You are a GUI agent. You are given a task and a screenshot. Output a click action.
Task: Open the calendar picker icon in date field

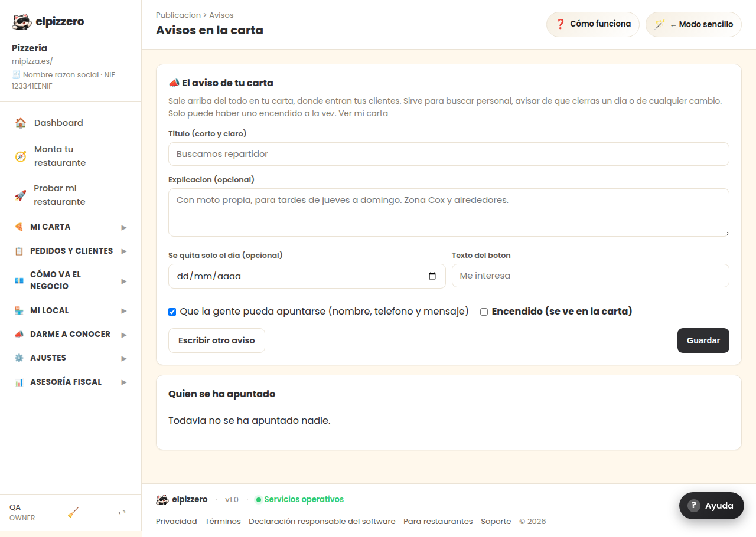pyautogui.click(x=432, y=276)
